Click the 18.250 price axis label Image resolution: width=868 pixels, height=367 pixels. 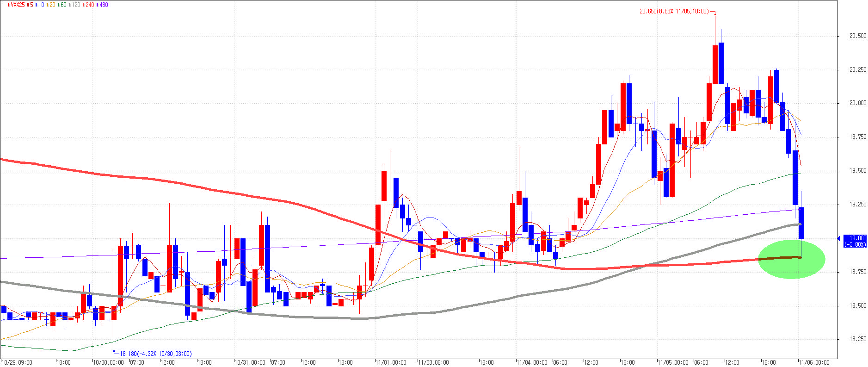tap(858, 339)
